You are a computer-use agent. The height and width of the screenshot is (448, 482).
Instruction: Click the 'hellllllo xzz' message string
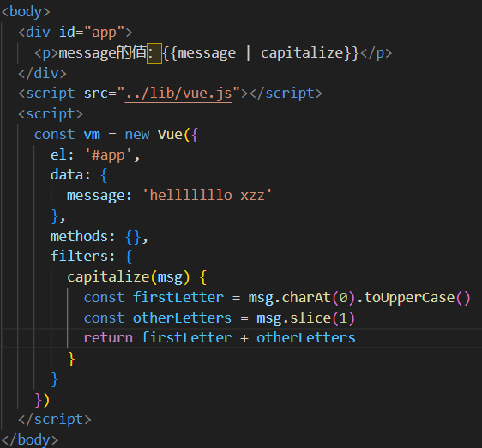point(208,196)
